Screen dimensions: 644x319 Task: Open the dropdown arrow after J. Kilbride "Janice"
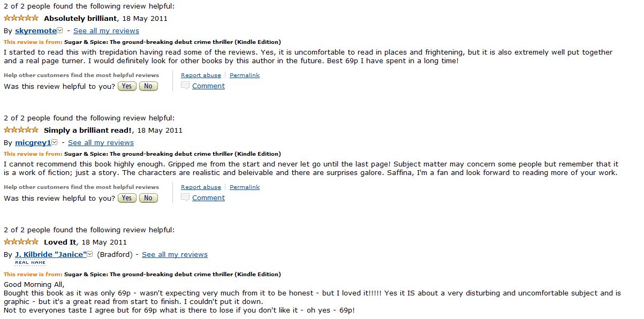tap(90, 255)
